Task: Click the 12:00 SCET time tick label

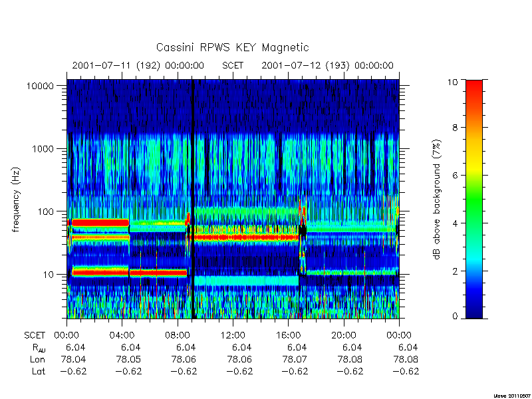Action: 233,335
